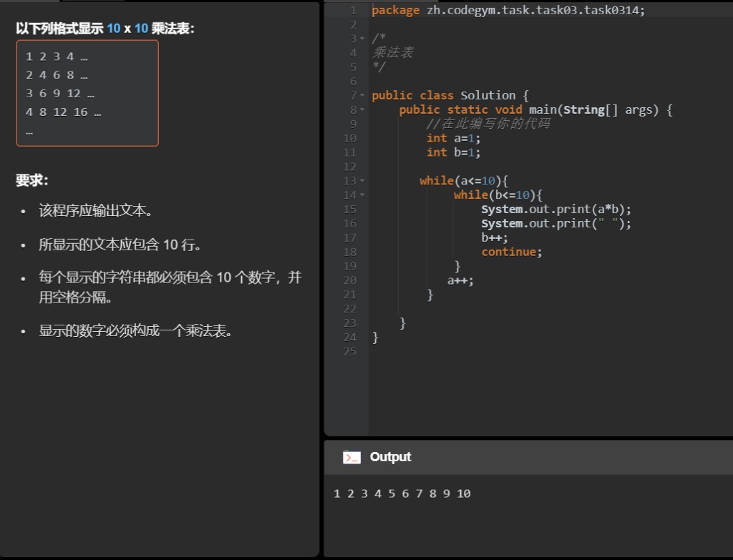Click the 'int b=1;' code line
The image size is (733, 560).
tap(453, 152)
